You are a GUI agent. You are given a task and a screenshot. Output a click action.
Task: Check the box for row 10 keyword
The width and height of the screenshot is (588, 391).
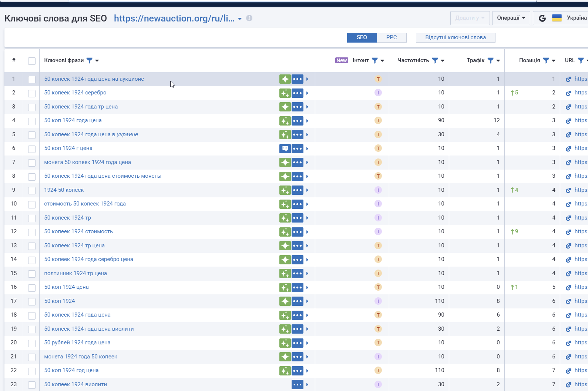(x=32, y=204)
